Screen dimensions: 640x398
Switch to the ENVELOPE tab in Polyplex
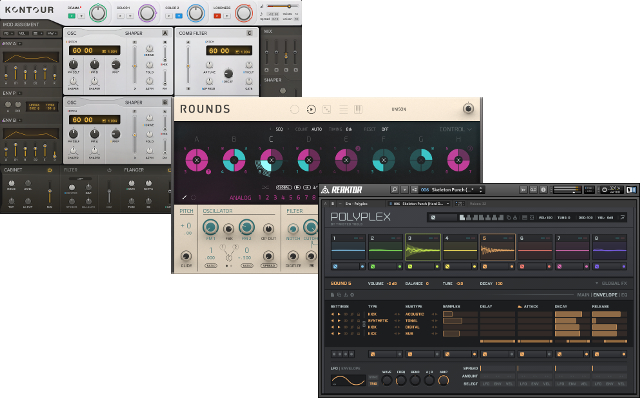pyautogui.click(x=605, y=295)
